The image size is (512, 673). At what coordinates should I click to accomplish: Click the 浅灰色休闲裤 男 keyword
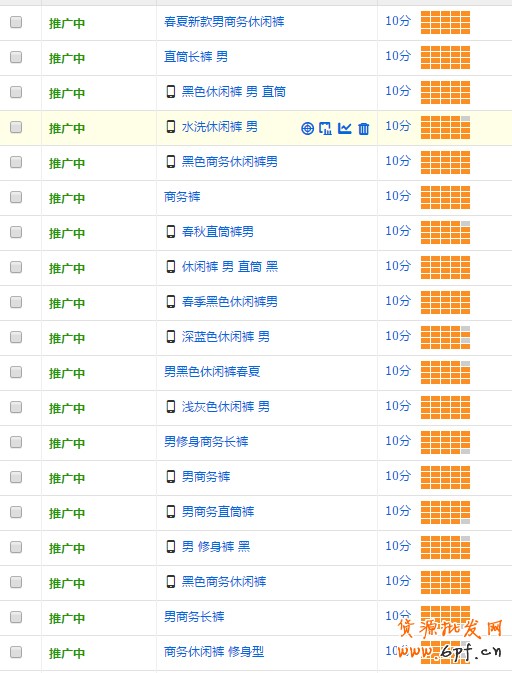(226, 407)
